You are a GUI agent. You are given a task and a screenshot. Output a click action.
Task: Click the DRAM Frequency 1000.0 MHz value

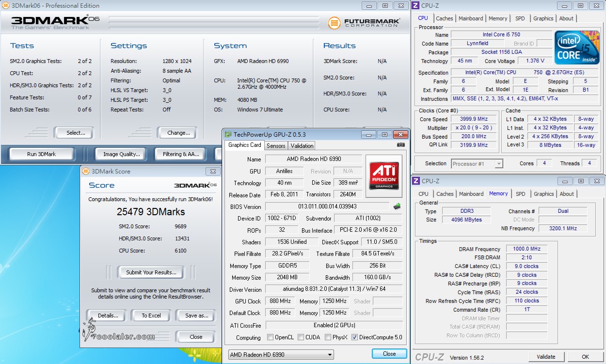(x=526, y=249)
